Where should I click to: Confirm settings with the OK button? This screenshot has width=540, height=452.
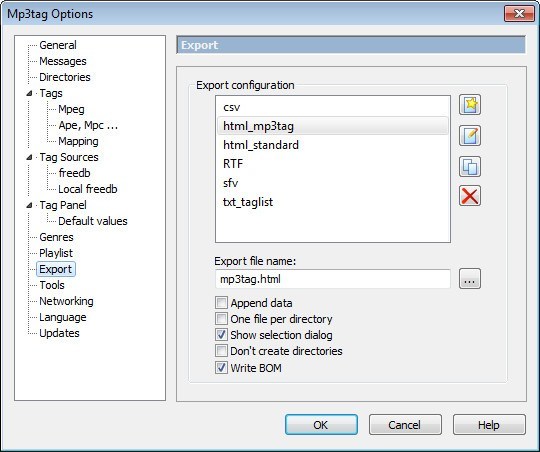point(321,425)
